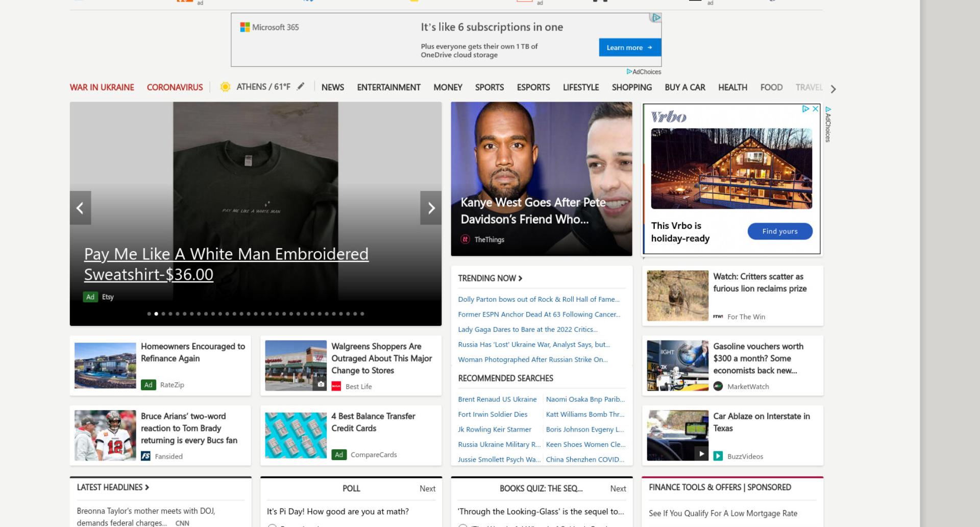Open the Money category

point(448,87)
